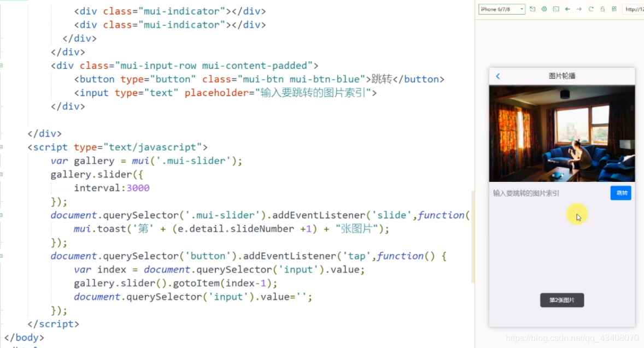The image size is (644, 348).
Task: Tap the blue back chevron in phone header
Action: (x=498, y=76)
